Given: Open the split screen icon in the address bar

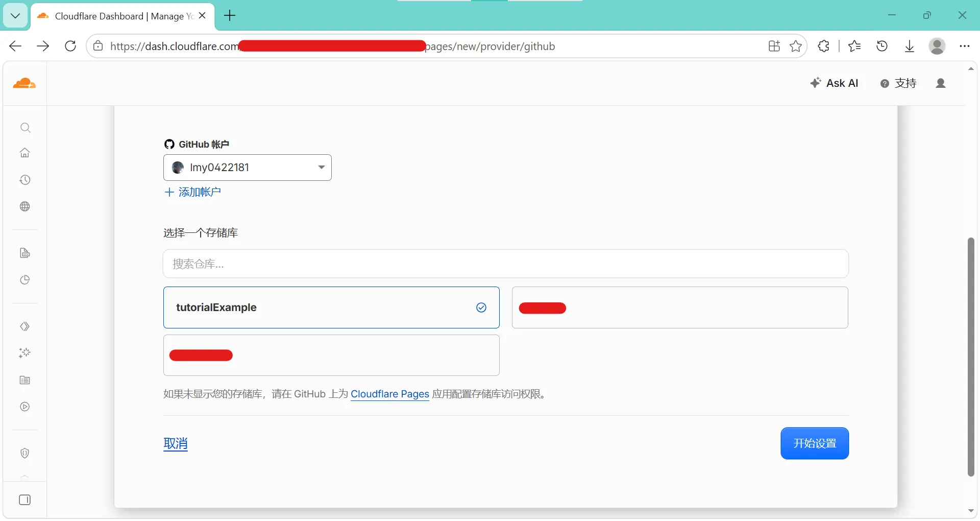Looking at the screenshot, I should click(774, 46).
